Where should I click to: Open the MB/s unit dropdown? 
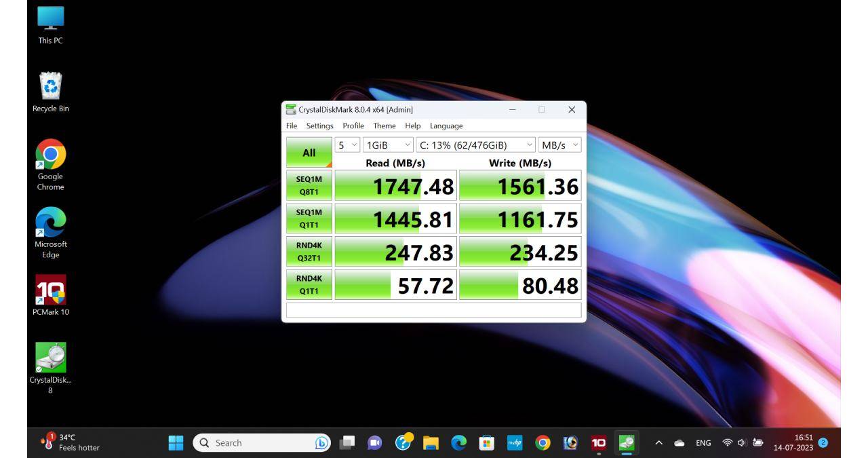[x=559, y=145]
